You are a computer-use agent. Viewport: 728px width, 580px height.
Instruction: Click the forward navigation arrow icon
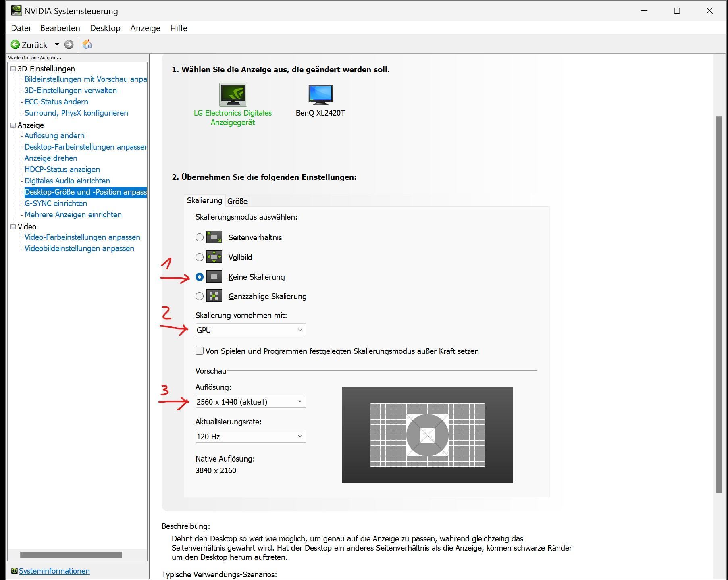click(x=69, y=44)
